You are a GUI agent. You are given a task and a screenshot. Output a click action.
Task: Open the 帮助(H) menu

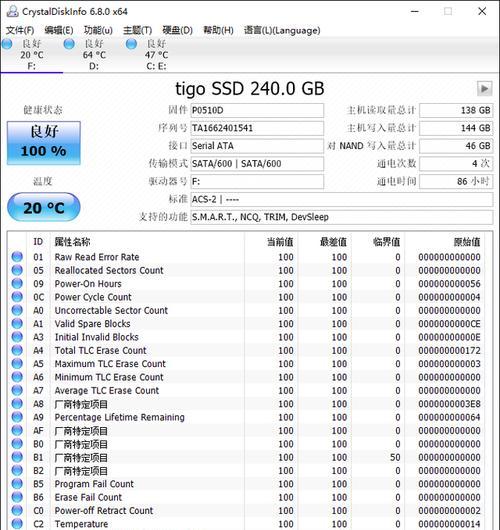coord(218,30)
